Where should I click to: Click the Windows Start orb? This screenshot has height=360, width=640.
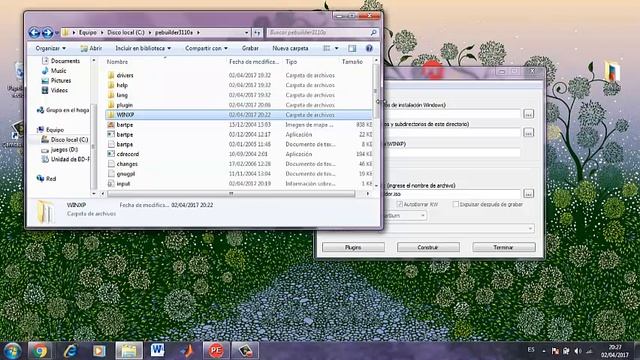[x=12, y=351]
